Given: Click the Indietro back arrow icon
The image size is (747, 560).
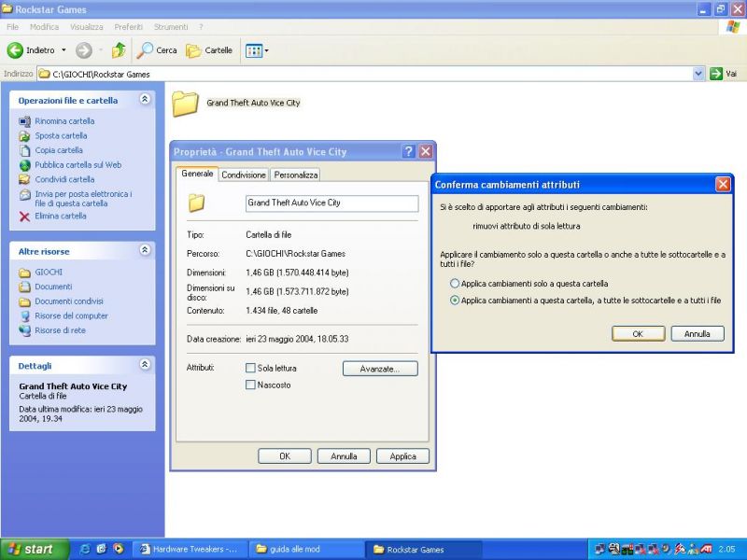Looking at the screenshot, I should pos(15,50).
